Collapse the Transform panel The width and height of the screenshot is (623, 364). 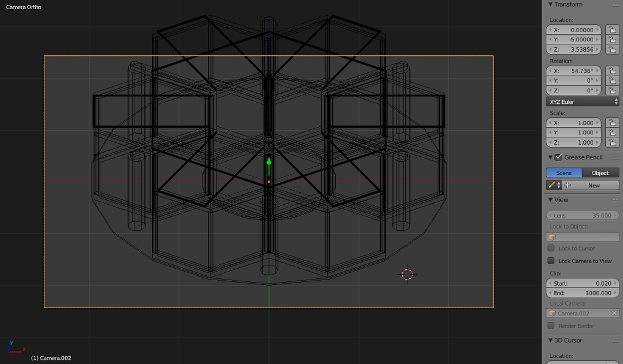coord(551,4)
